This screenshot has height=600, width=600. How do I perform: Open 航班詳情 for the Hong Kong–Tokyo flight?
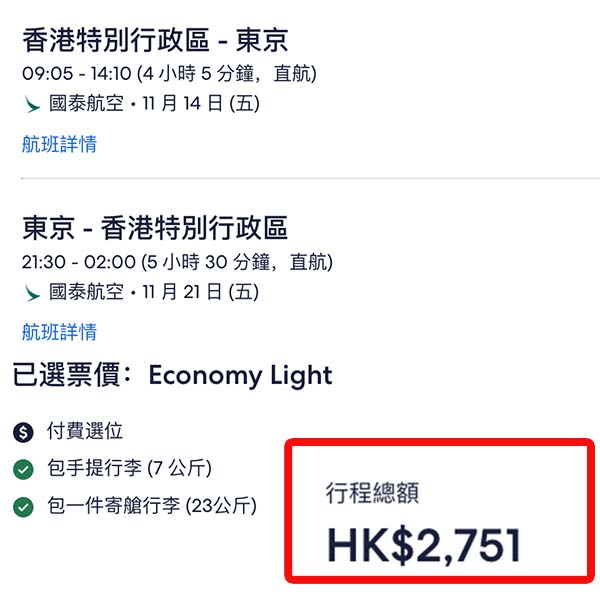click(x=60, y=144)
